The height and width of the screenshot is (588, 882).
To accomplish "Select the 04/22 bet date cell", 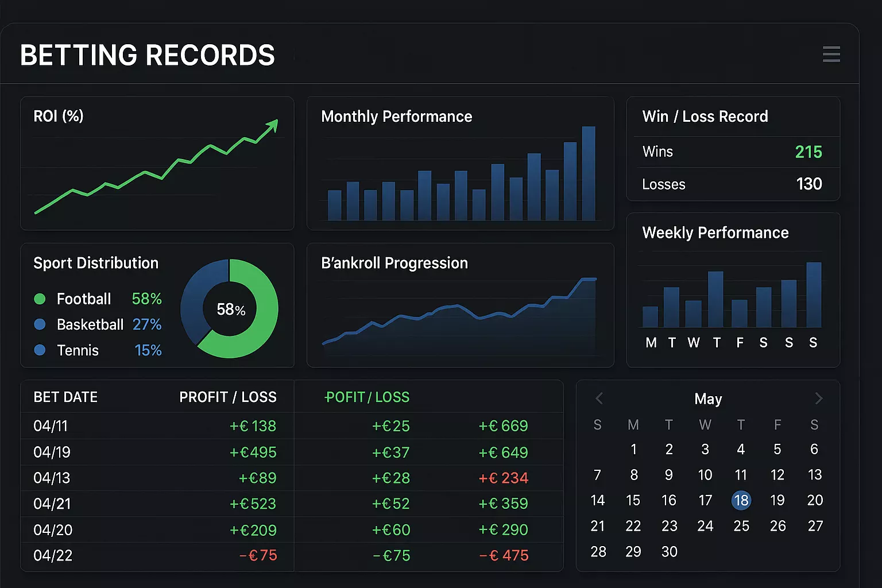I will pyautogui.click(x=53, y=555).
